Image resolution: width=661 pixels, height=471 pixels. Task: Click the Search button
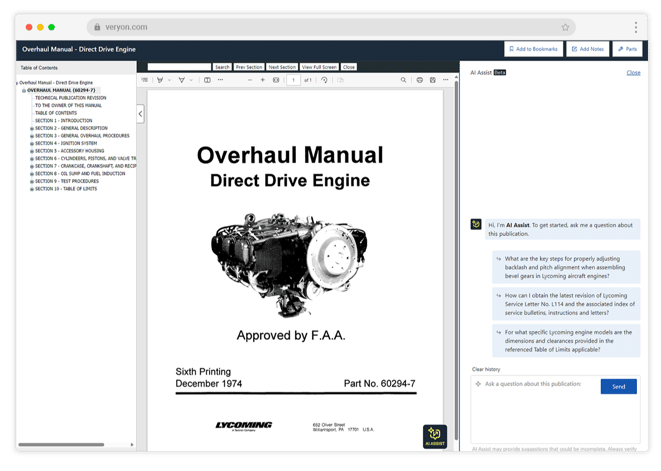222,67
